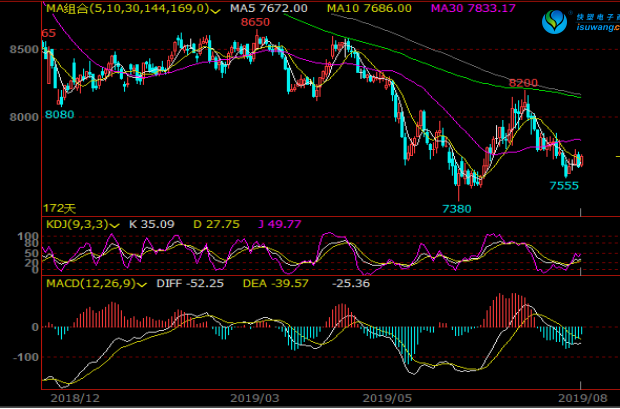The image size is (620, 409).
Task: Click the 7380 low price label
Action: 457,208
